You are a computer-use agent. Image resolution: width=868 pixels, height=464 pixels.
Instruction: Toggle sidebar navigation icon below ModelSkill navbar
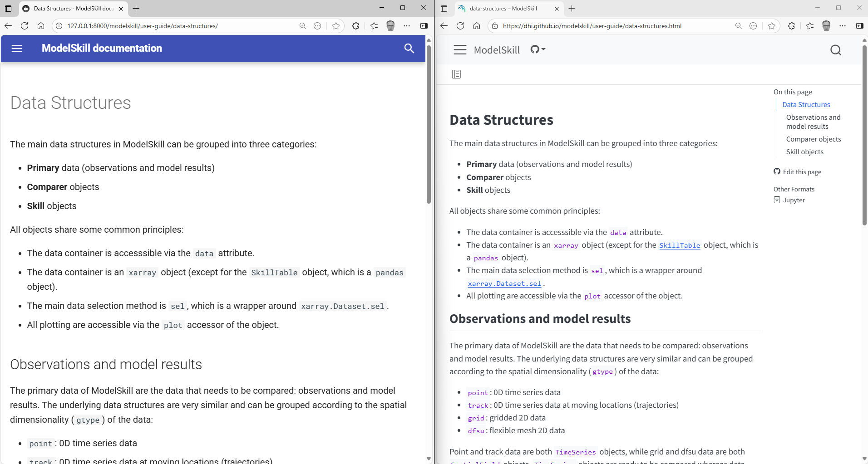456,74
